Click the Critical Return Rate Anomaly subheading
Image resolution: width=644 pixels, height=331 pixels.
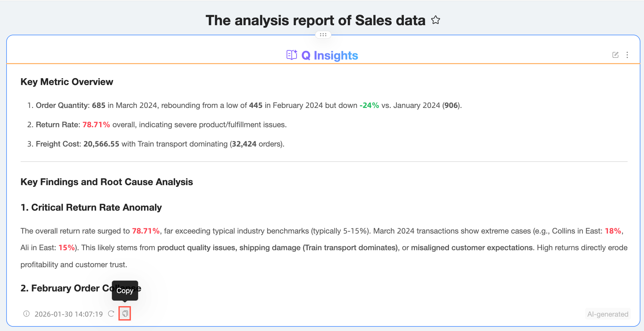[91, 207]
